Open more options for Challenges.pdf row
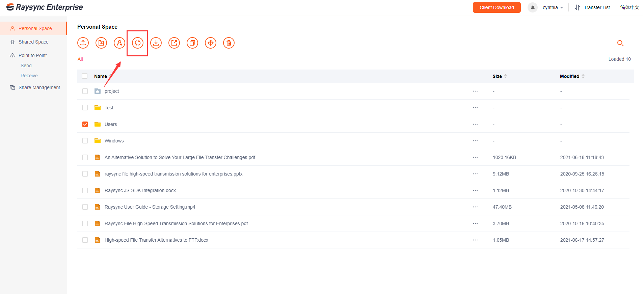 click(x=475, y=157)
